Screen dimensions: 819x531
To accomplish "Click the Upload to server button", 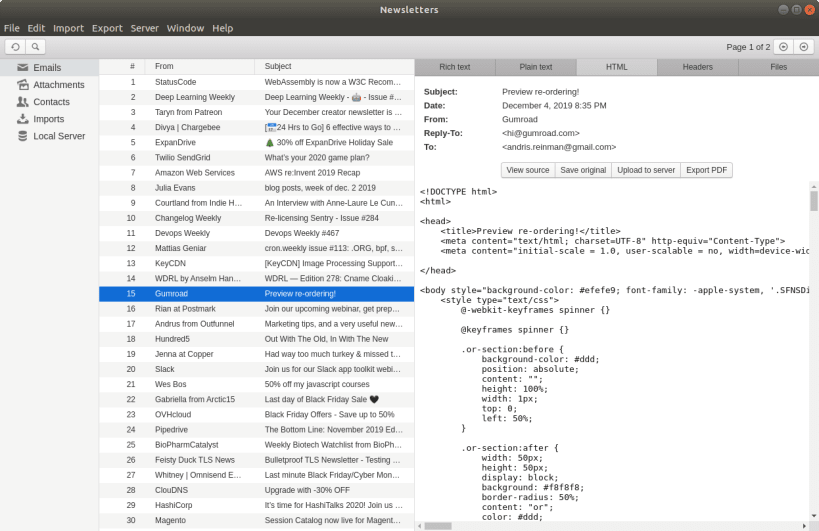I will click(x=646, y=170).
